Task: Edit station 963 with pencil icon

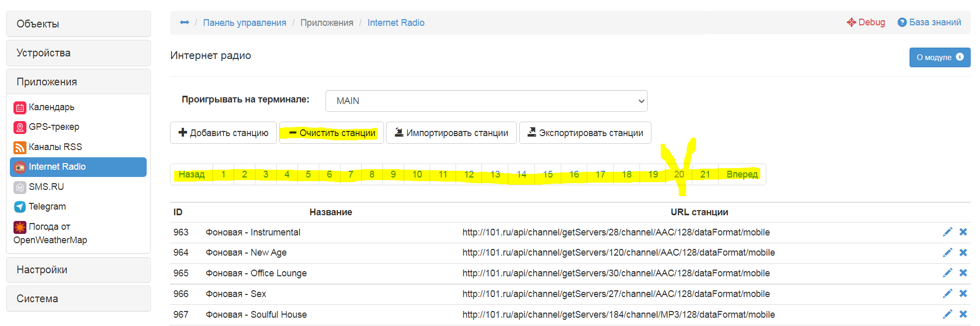Action: [947, 232]
